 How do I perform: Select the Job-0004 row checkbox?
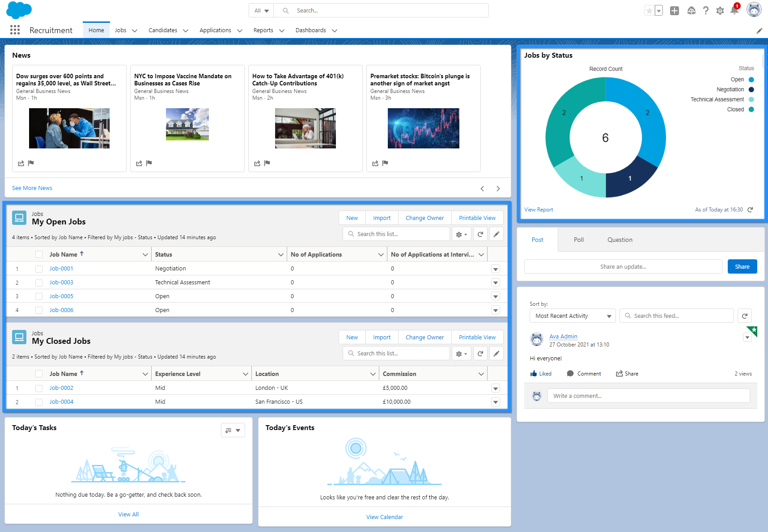(39, 402)
